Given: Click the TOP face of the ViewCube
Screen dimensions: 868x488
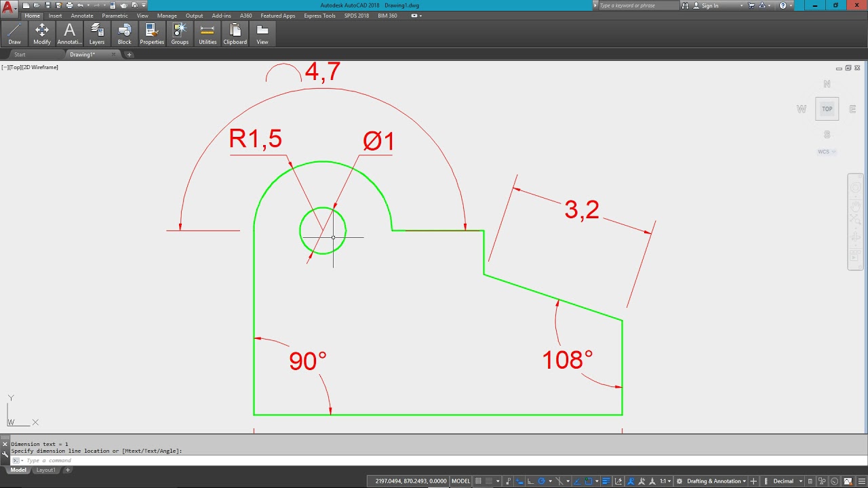Looking at the screenshot, I should click(827, 108).
